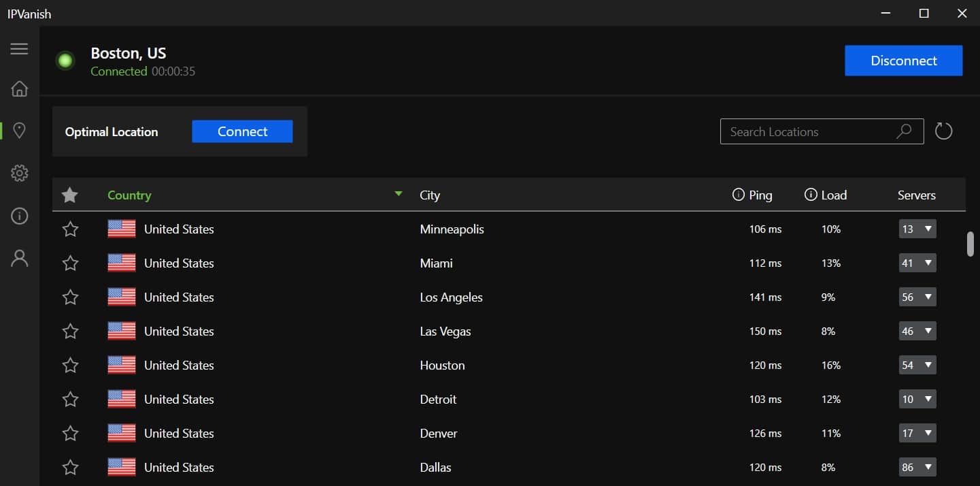The height and width of the screenshot is (486, 980).
Task: Toggle Country column sort arrow
Action: pos(399,194)
